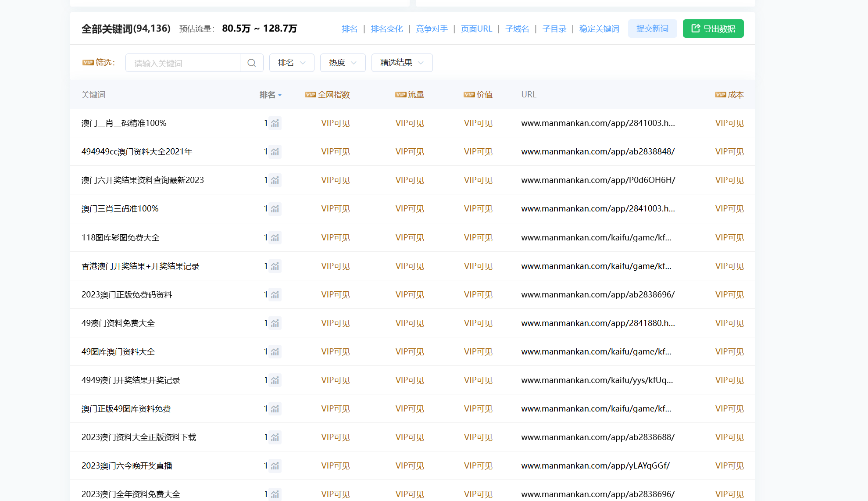The image size is (868, 501).
Task: Open trend chart icon for 2023澳门六今晚开奖直播
Action: 275,466
